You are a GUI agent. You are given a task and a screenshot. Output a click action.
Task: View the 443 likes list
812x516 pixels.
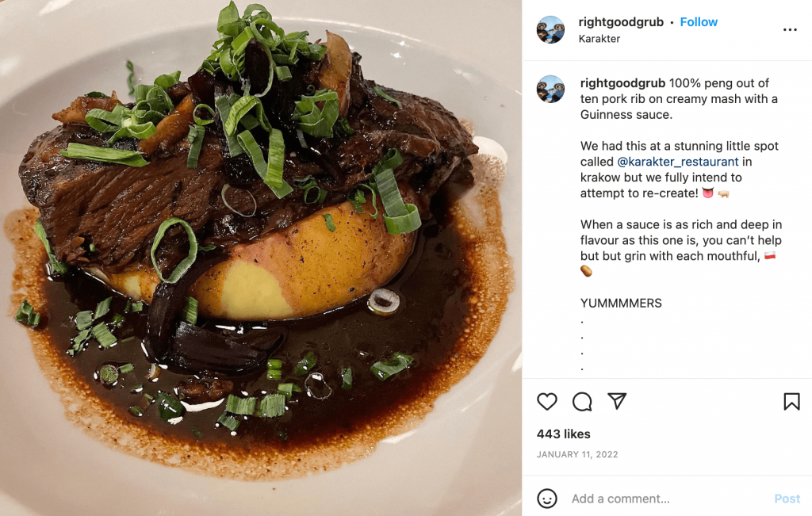pyautogui.click(x=564, y=434)
